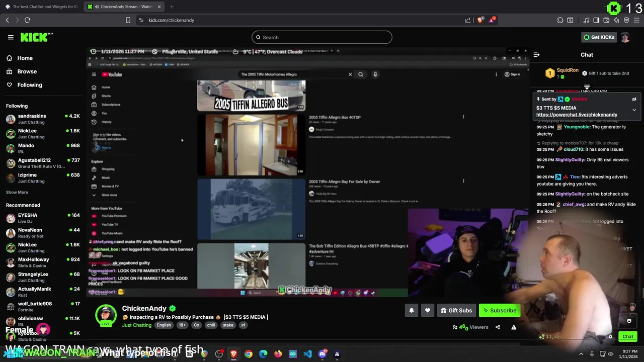Collapse the chat panel arrow icon
The height and width of the screenshot is (362, 644).
536,55
